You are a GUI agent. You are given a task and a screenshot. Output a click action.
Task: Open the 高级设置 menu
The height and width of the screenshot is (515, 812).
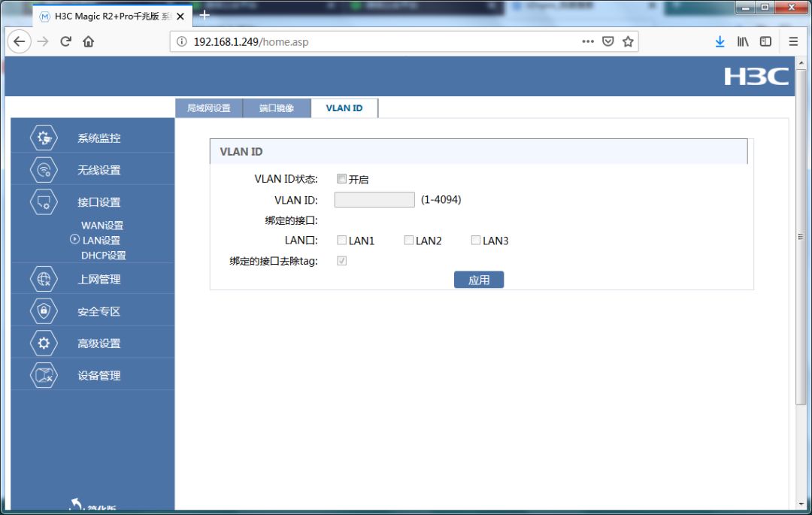(x=99, y=344)
